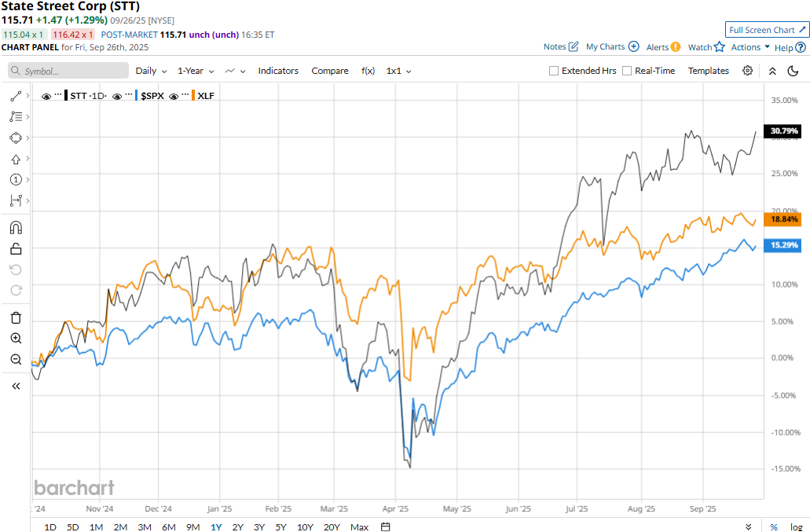Screen dimensions: 810x532
Task: Delete drawings with the trash icon
Action: 16,317
